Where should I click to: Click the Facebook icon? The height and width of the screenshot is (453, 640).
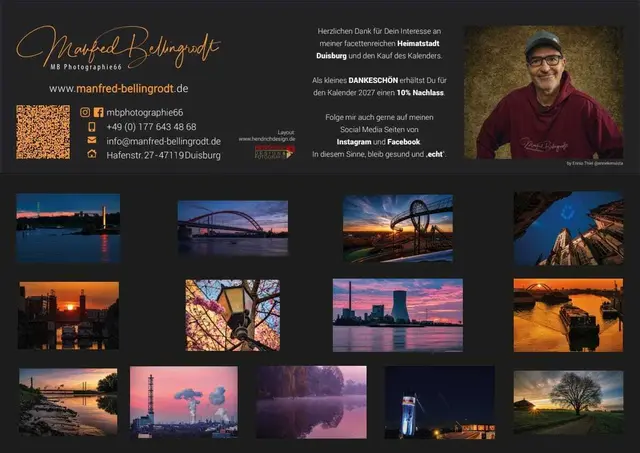pos(98,113)
